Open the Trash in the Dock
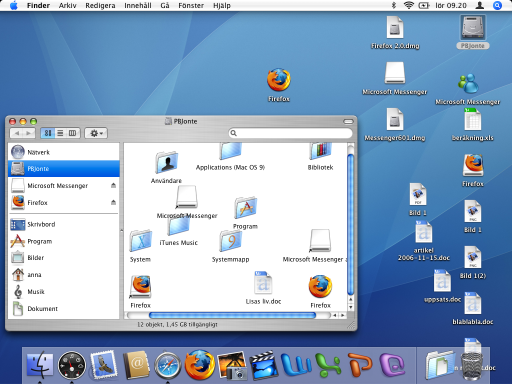Image resolution: width=512 pixels, height=384 pixels. [472, 366]
